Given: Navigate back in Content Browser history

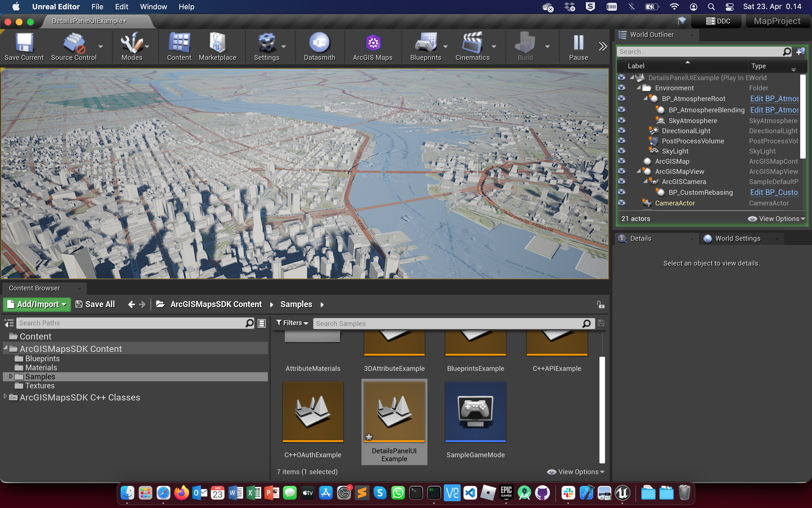Looking at the screenshot, I should tap(132, 305).
